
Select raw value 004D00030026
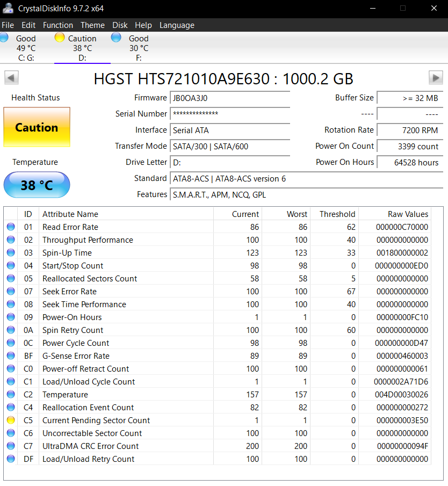pos(402,395)
